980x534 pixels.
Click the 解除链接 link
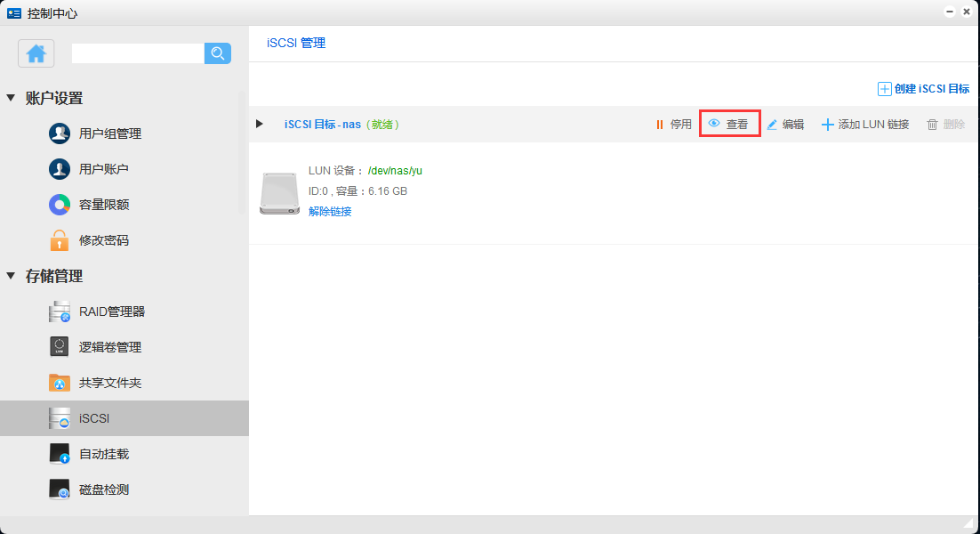pyautogui.click(x=330, y=211)
